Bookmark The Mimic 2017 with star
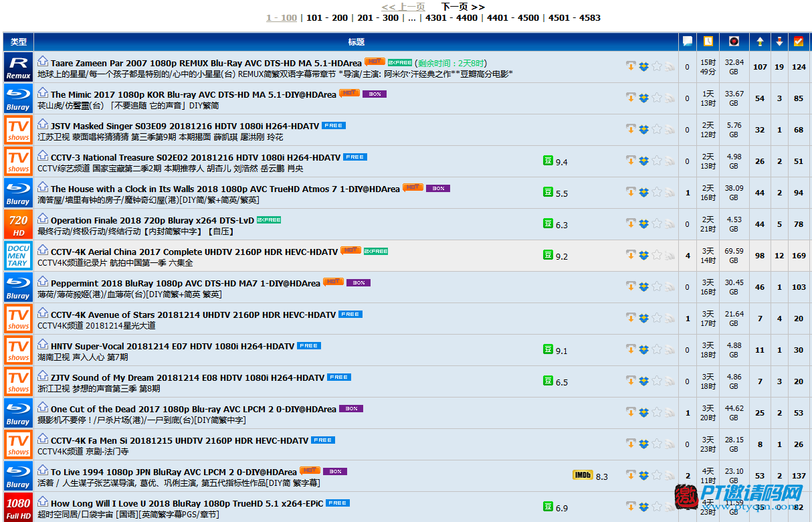Image resolution: width=812 pixels, height=522 pixels. [657, 98]
